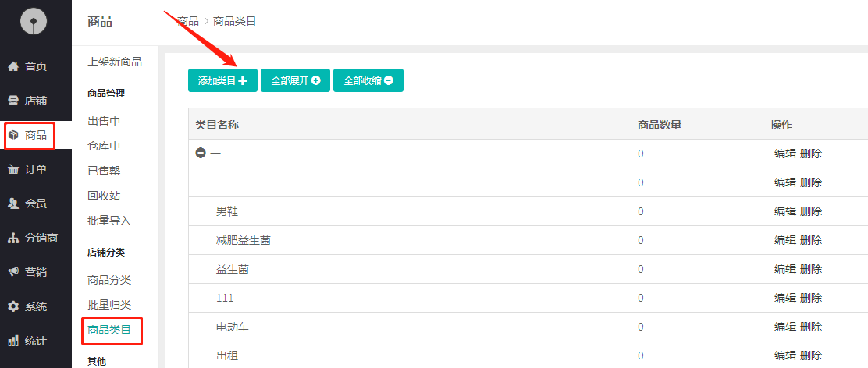Click the gear icon for 系统
The width and height of the screenshot is (868, 368).
[13, 306]
